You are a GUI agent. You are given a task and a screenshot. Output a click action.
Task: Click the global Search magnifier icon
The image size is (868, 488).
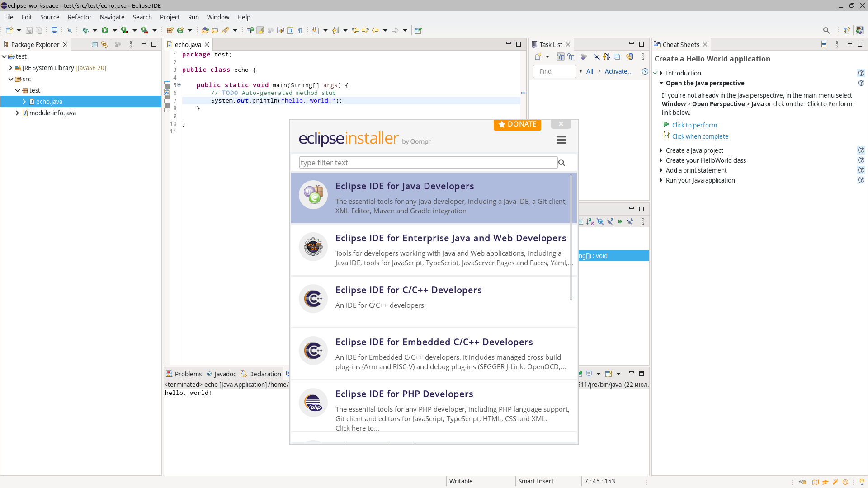[826, 30]
